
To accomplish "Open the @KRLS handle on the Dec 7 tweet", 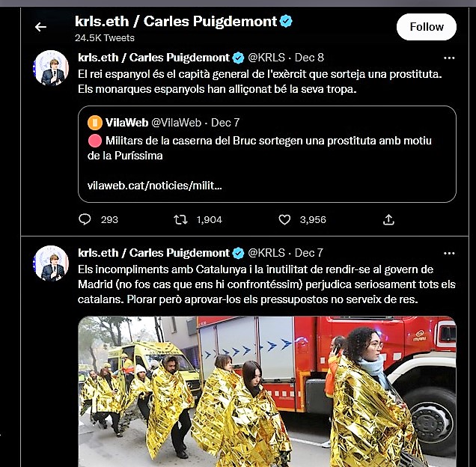I will tap(266, 253).
